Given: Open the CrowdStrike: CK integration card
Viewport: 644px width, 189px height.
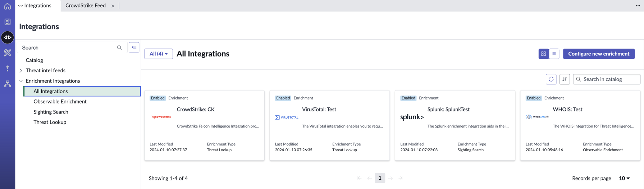Looking at the screenshot, I should pos(204,125).
